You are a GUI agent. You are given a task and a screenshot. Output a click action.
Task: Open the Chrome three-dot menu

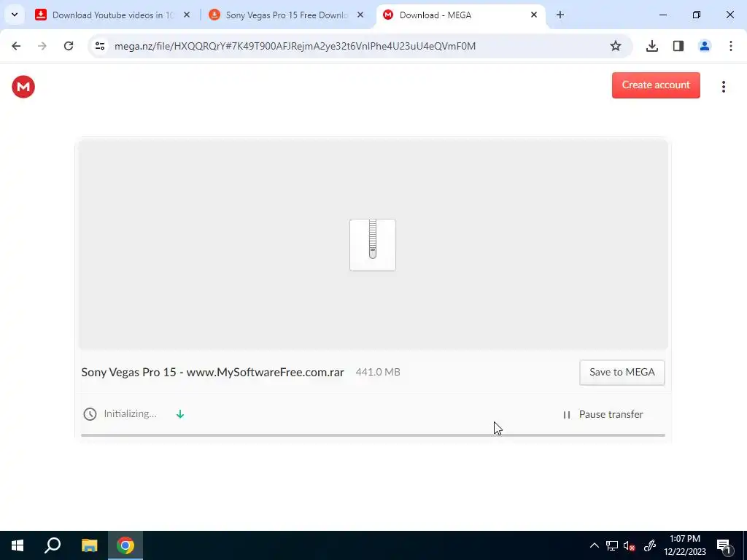[731, 46]
